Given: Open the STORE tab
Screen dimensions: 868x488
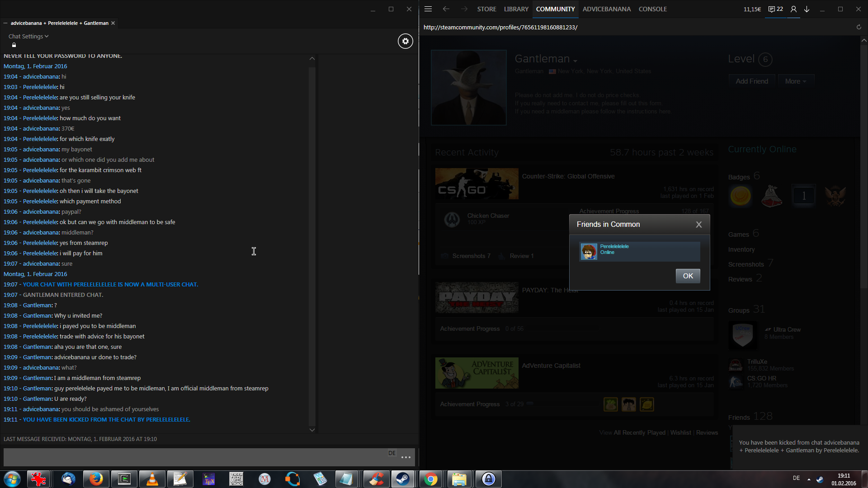Looking at the screenshot, I should coord(486,9).
